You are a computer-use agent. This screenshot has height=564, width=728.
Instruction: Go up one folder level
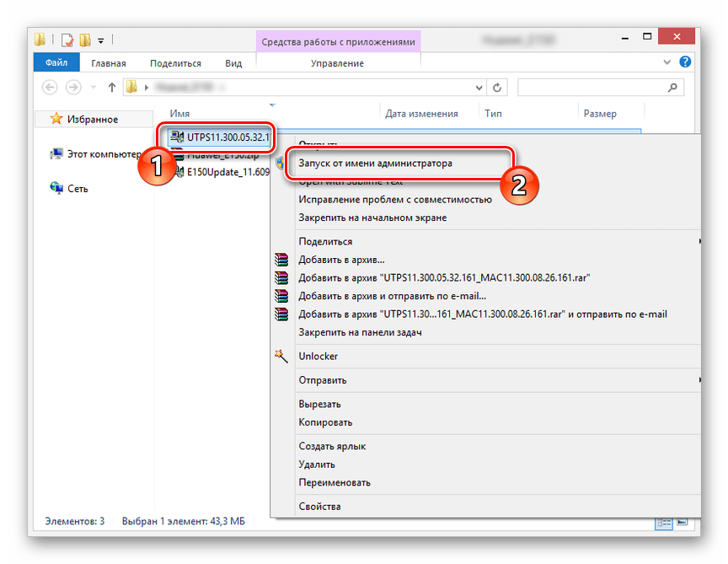[x=111, y=87]
